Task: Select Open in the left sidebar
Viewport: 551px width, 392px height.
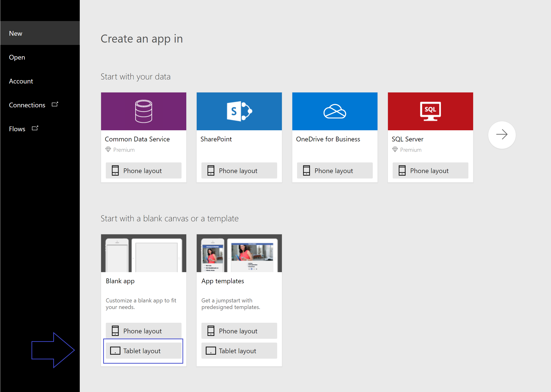Action: 40,57
